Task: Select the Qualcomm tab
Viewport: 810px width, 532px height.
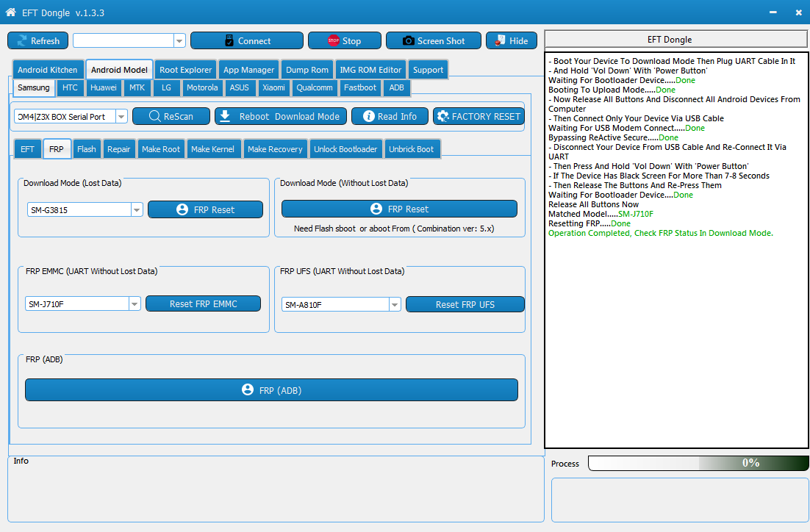Action: click(315, 87)
